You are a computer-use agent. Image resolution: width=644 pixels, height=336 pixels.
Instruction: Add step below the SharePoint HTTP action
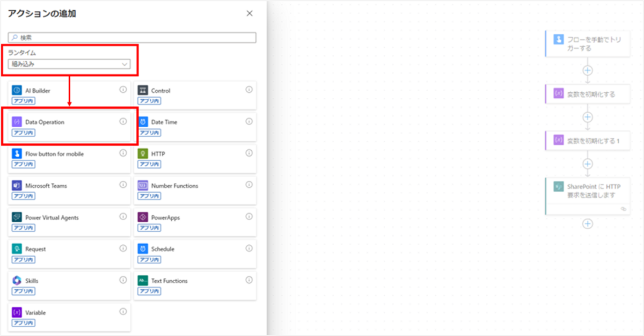coord(588,224)
